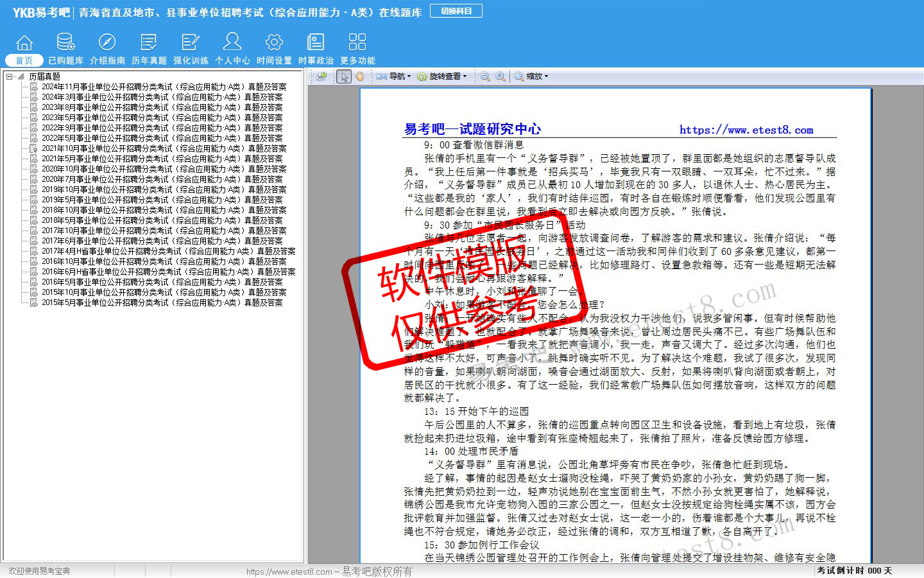Collapse the 历届真题 tree node
Viewport: 924px width, 578px height.
click(x=10, y=76)
